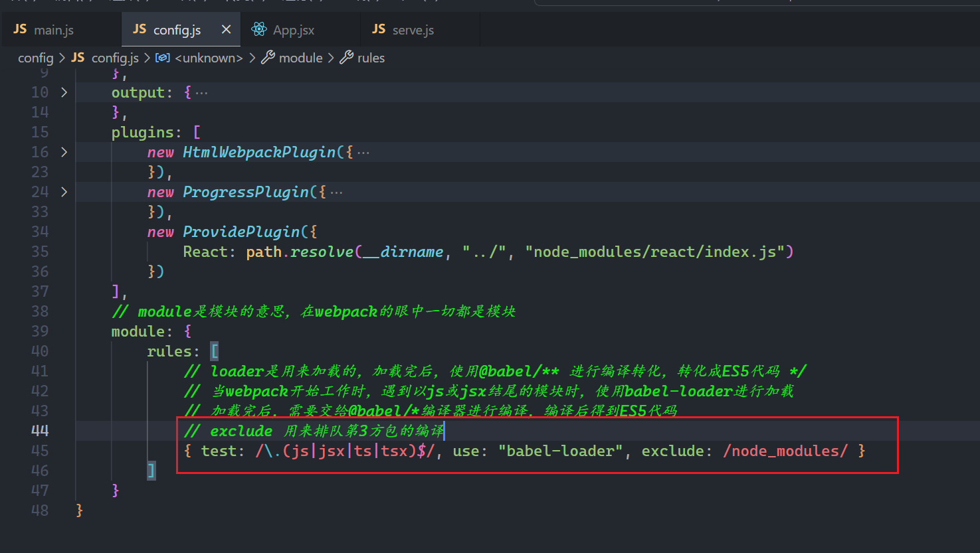Viewport: 980px width, 553px height.
Task: Click the module breadcrumb item
Action: tap(300, 58)
